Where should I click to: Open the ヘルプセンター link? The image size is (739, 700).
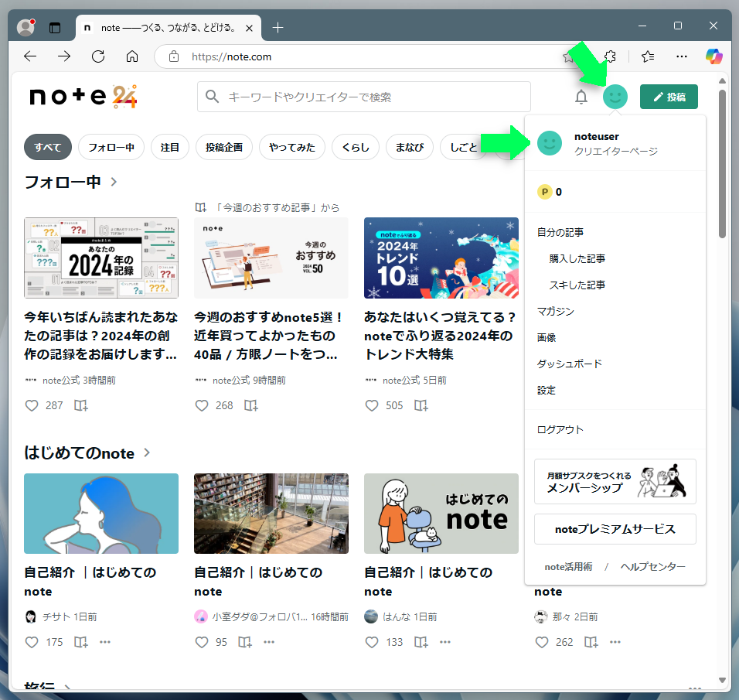coord(652,566)
